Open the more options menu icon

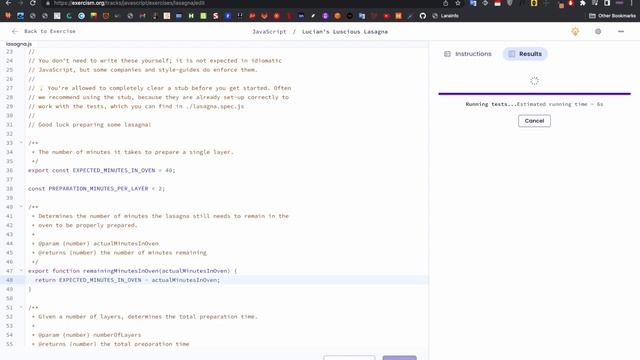(x=621, y=31)
